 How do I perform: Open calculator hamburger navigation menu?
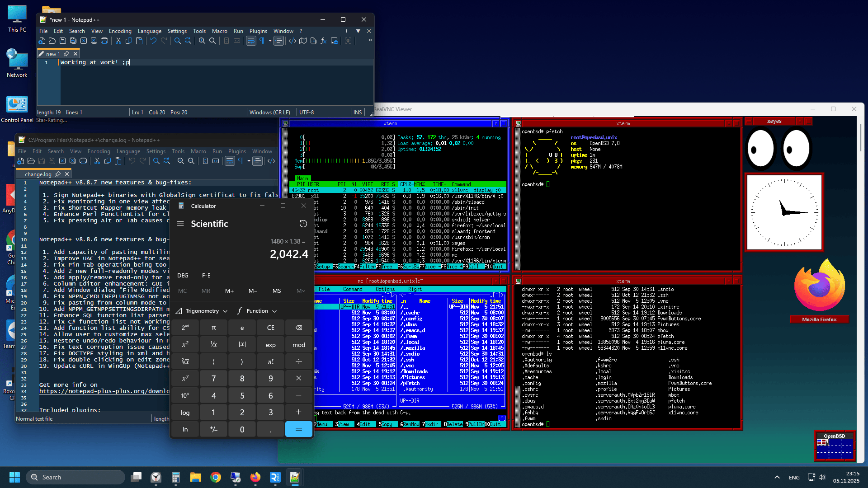[x=180, y=224]
